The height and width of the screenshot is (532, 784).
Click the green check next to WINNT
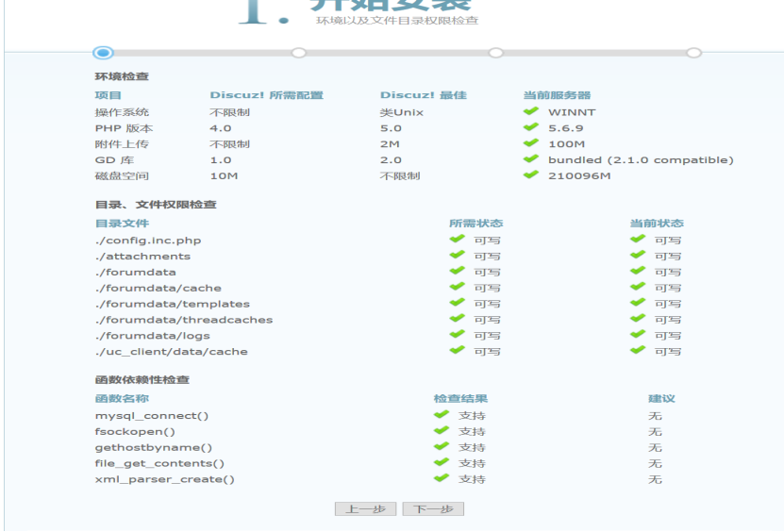(x=531, y=111)
